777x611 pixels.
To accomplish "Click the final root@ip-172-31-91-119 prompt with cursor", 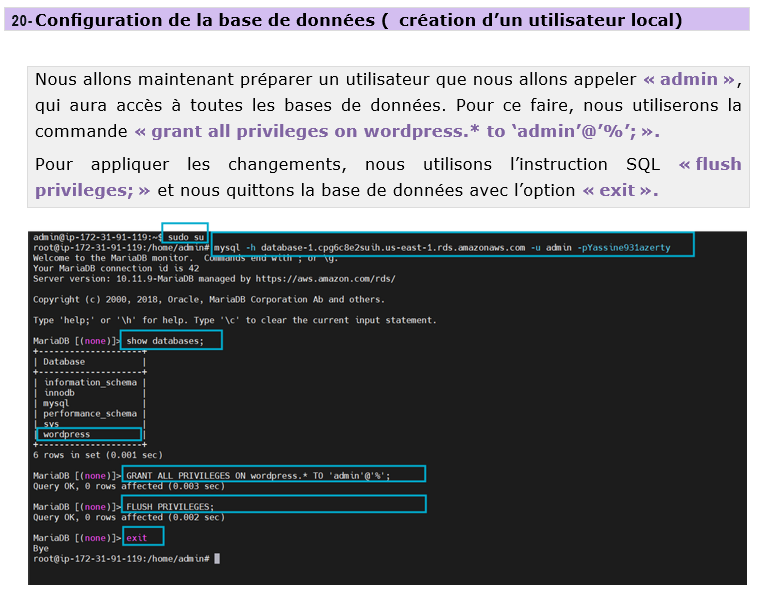I will pos(126,558).
